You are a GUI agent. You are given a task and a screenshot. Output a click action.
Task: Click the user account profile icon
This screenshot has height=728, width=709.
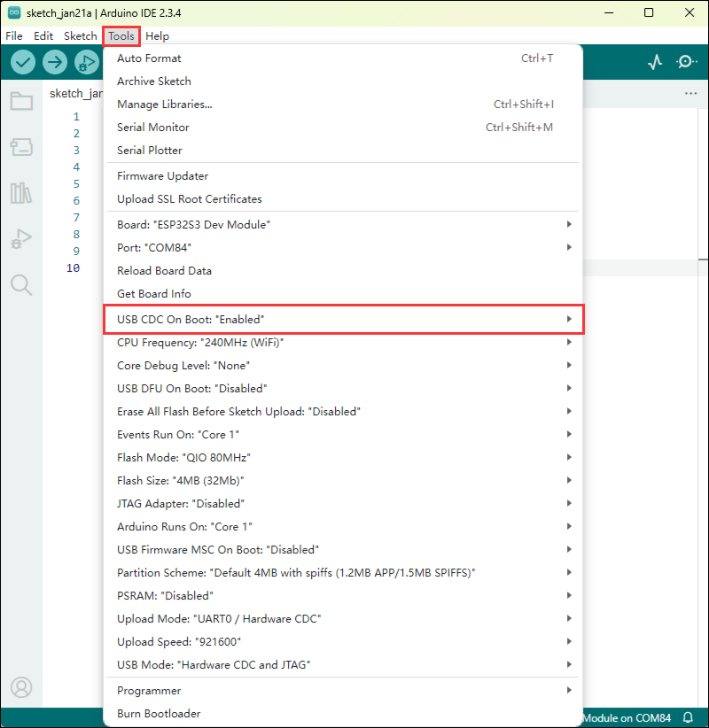click(21, 686)
